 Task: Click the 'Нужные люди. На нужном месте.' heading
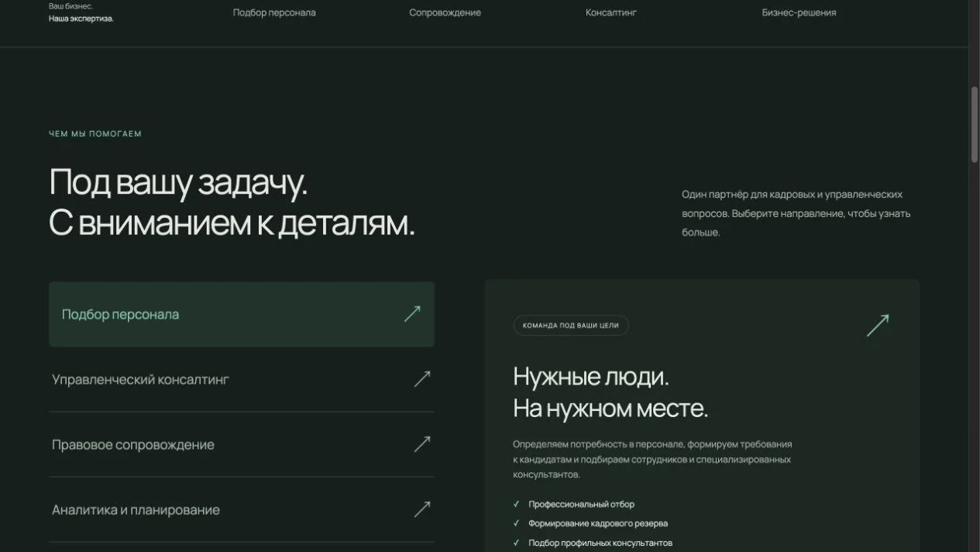[x=610, y=392]
